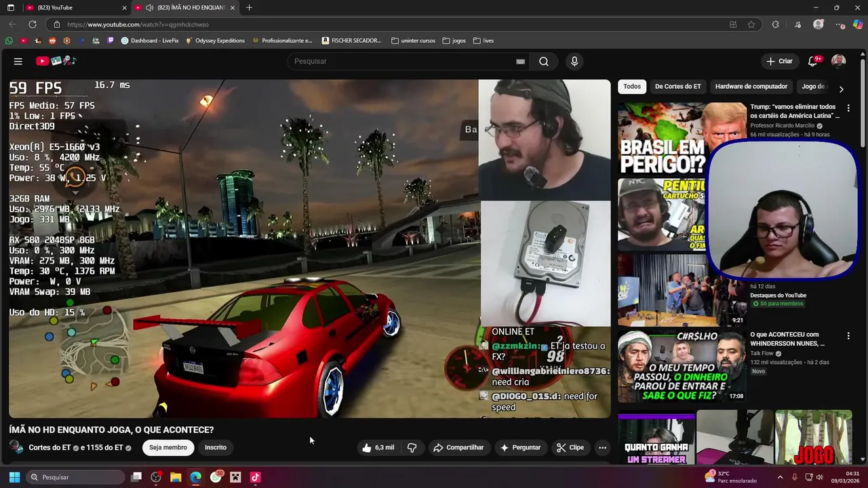
Task: Open the lives bookmarks folder
Action: point(484,41)
